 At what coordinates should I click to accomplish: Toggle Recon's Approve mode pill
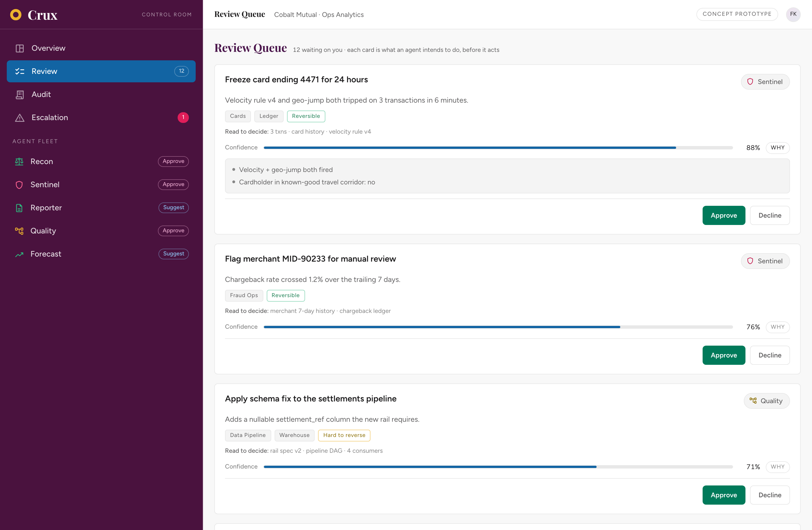click(173, 161)
